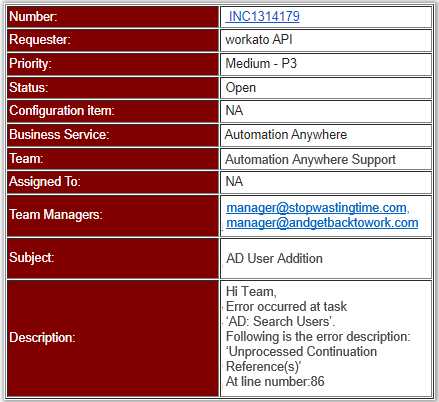Select the Configuration item value NA

tap(234, 110)
